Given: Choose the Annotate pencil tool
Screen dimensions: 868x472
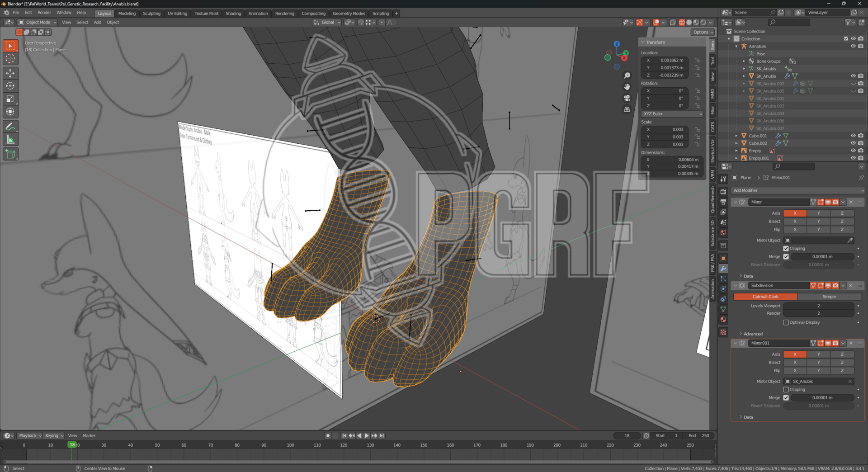Looking at the screenshot, I should pyautogui.click(x=10, y=127).
